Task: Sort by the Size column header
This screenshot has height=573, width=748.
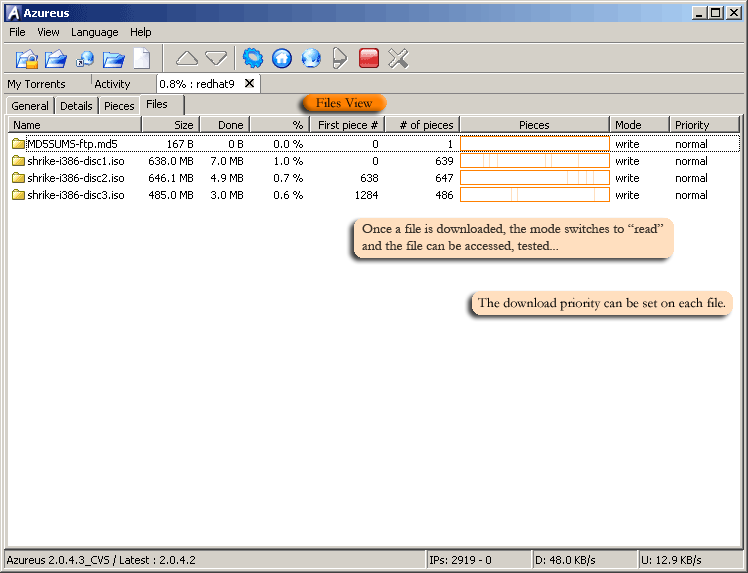Action: (171, 125)
